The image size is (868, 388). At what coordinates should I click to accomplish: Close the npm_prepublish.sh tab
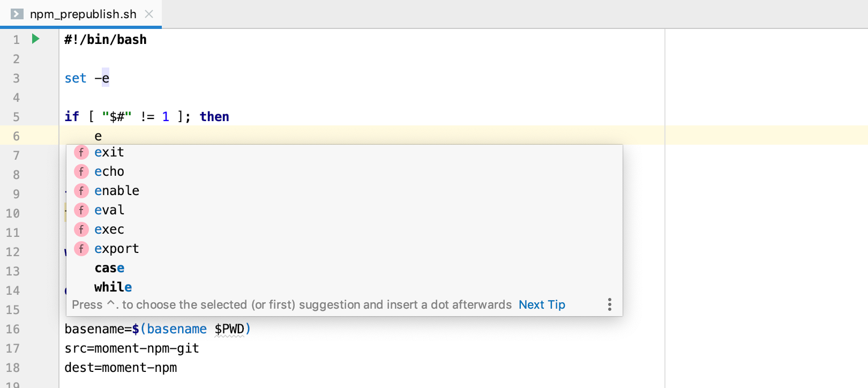(149, 14)
